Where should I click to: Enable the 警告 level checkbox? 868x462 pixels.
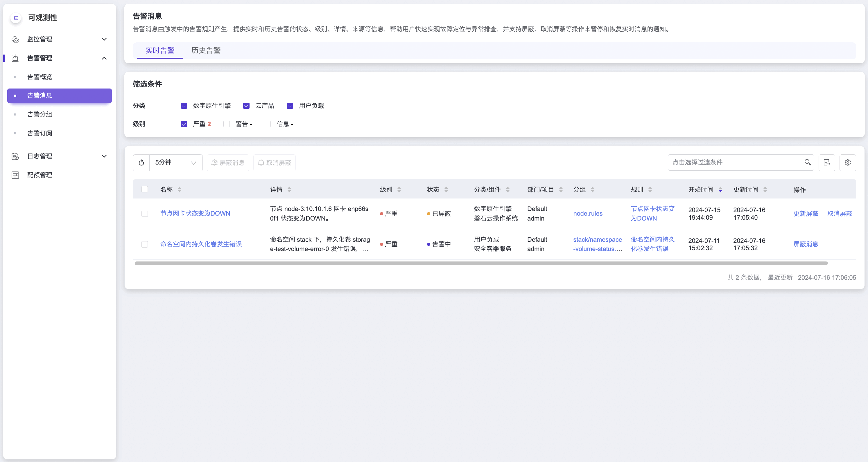(227, 124)
